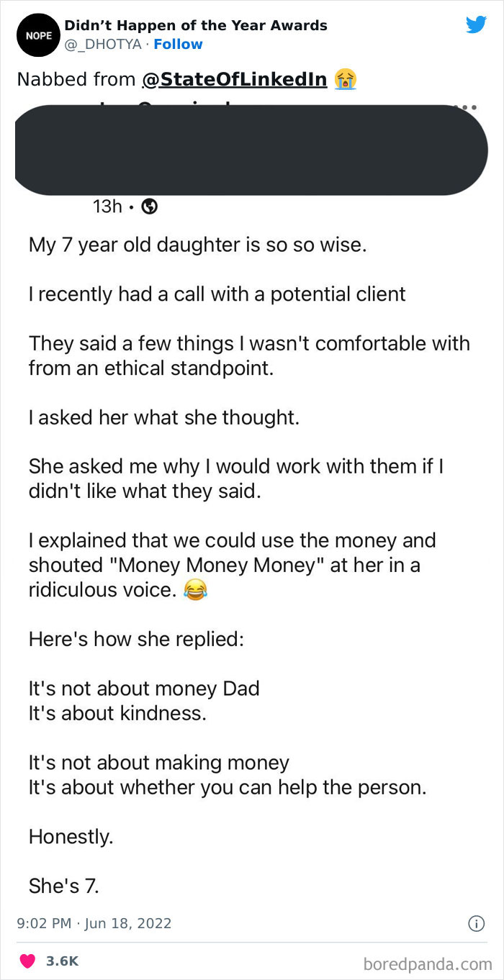Click the @_DHOTYA handle
This screenshot has width=504, height=980.
coord(103,45)
